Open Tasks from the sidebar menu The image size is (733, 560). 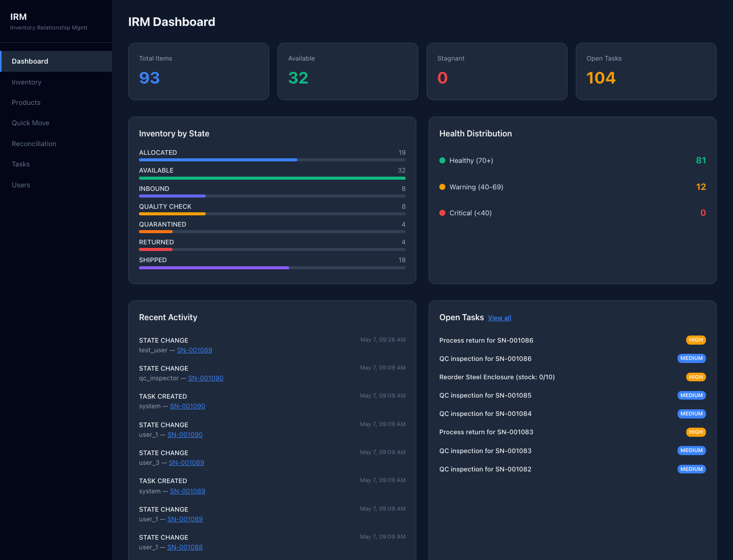click(x=56, y=164)
